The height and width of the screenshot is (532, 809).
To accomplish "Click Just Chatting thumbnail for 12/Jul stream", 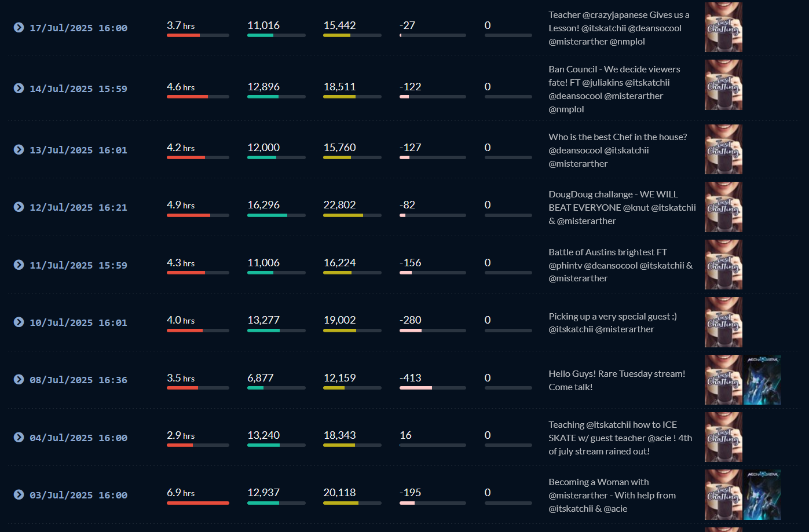I will click(x=723, y=207).
